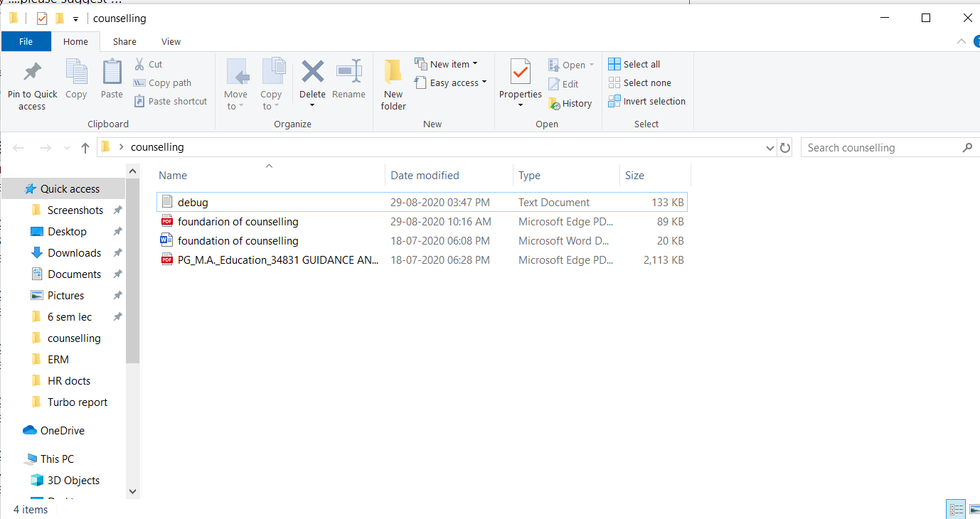Click the Search counselling input box

pos(880,148)
